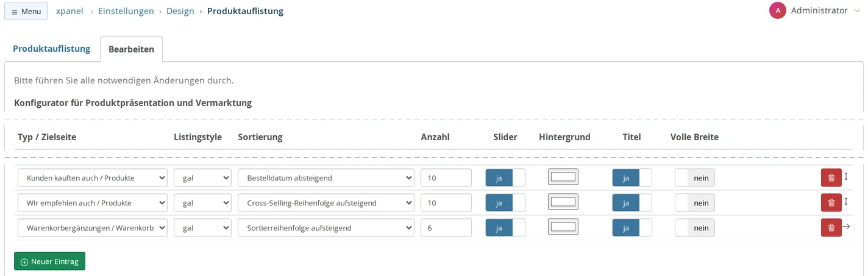Click the Listingstyle column header

198,137
